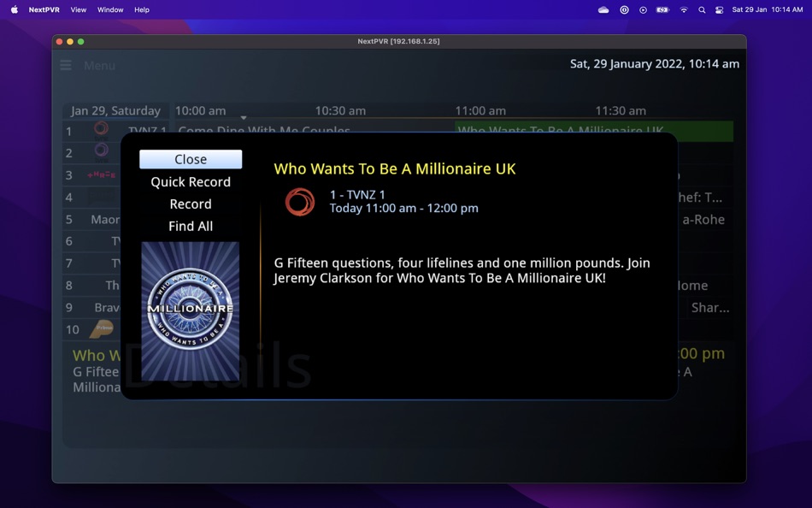Screen dimensions: 812x508
Task: Select Quick Record option
Action: coord(191,182)
